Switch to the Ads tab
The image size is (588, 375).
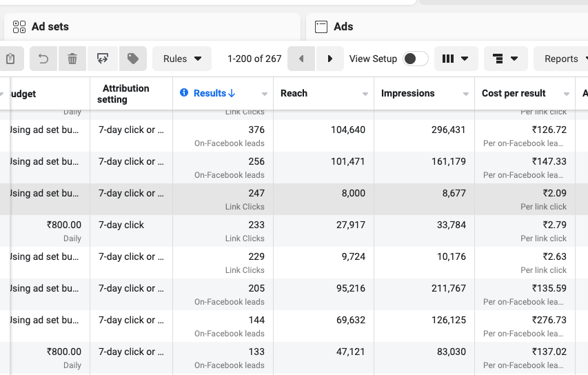click(x=343, y=27)
